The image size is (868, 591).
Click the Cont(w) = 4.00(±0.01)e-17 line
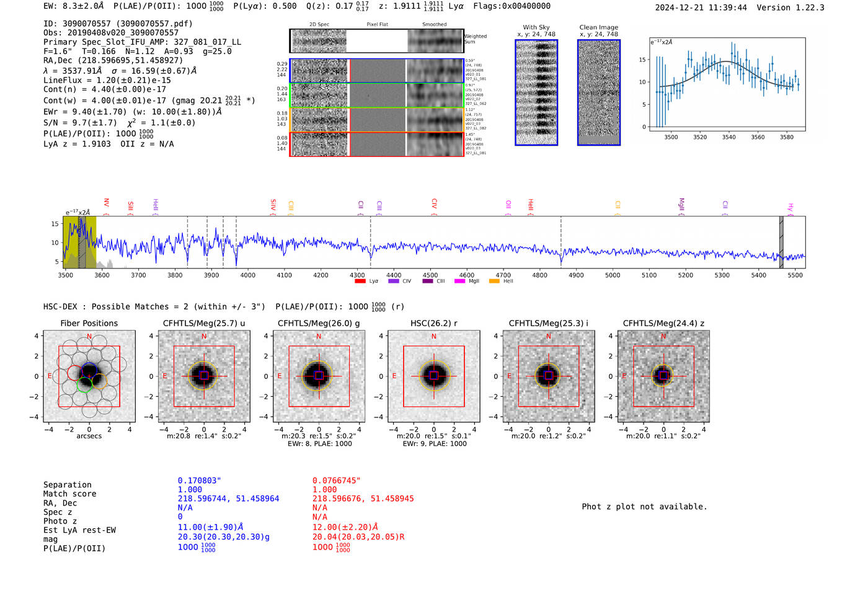click(x=149, y=100)
